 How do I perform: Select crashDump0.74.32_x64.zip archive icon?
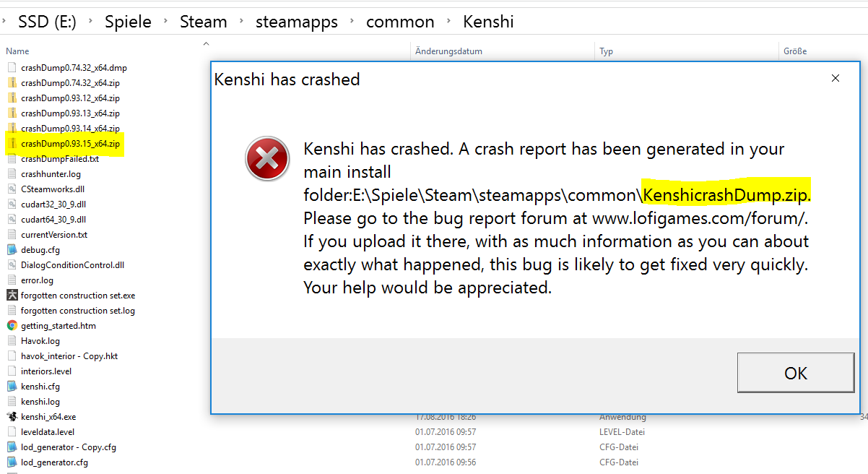[x=12, y=82]
